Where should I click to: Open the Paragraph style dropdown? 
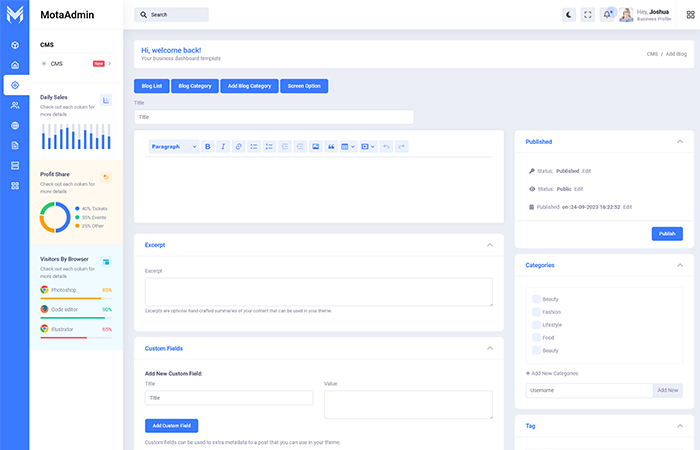(x=174, y=147)
